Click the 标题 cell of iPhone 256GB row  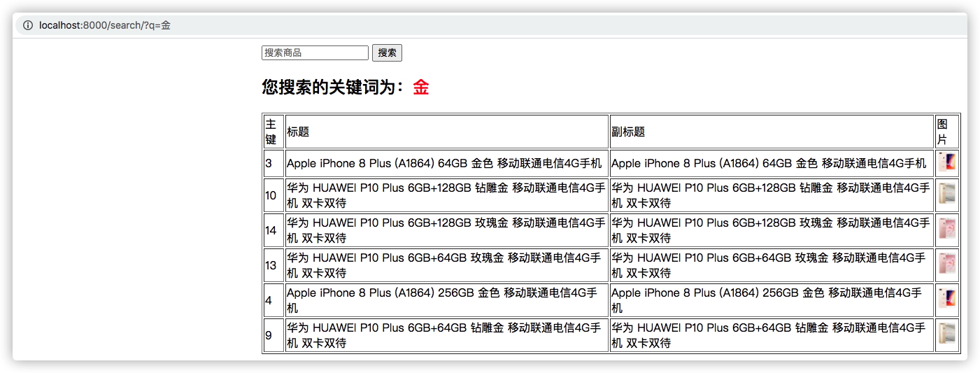pos(446,300)
